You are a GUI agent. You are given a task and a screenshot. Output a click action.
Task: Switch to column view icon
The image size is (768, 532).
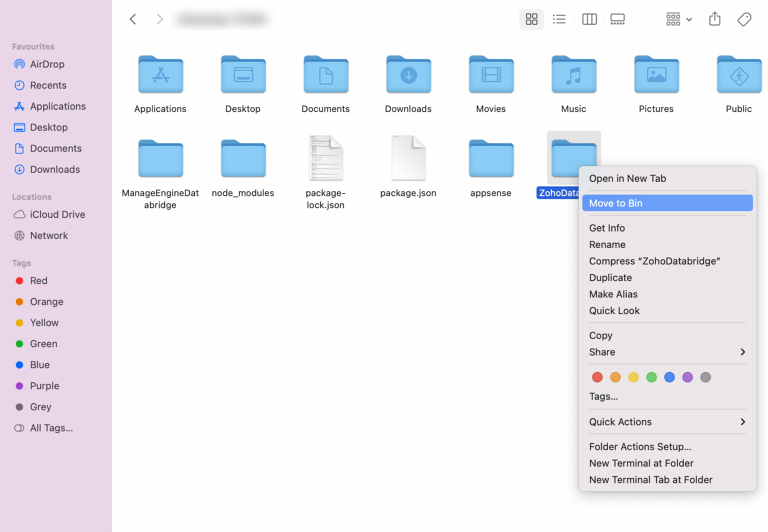pos(589,19)
